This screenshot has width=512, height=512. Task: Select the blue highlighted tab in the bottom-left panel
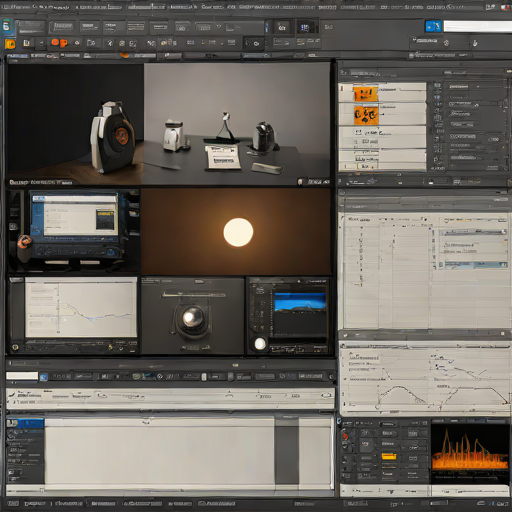coord(25,423)
